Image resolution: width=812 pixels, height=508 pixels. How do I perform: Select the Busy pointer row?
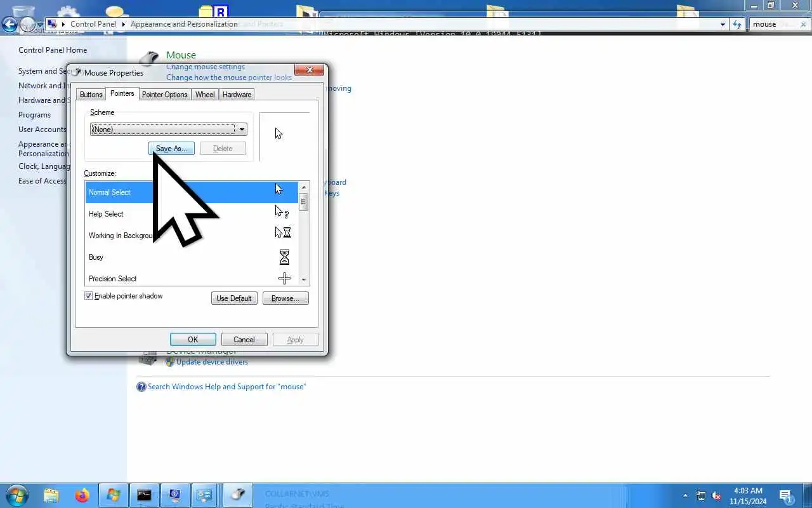[x=192, y=257]
